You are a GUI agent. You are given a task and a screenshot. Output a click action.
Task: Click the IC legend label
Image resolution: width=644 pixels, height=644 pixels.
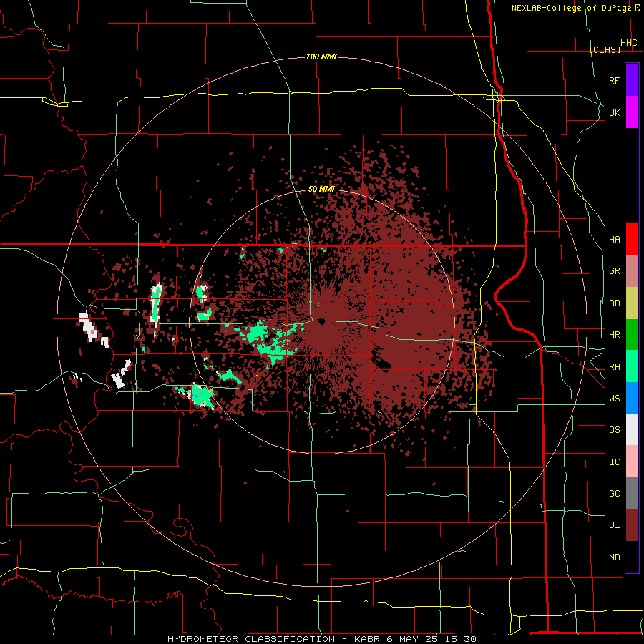coord(615,462)
